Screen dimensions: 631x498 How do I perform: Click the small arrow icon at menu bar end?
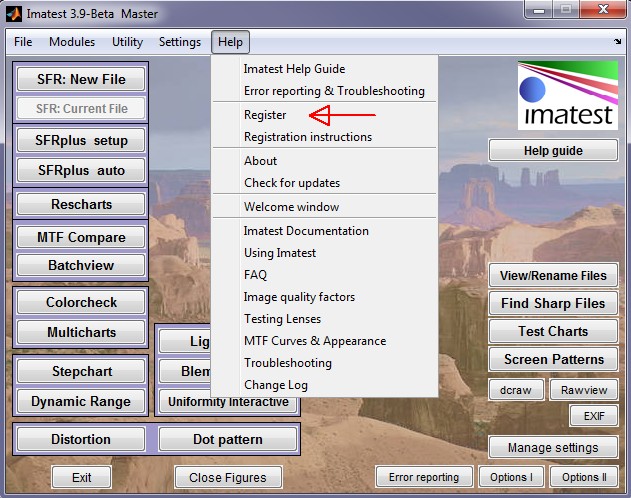pyautogui.click(x=618, y=41)
